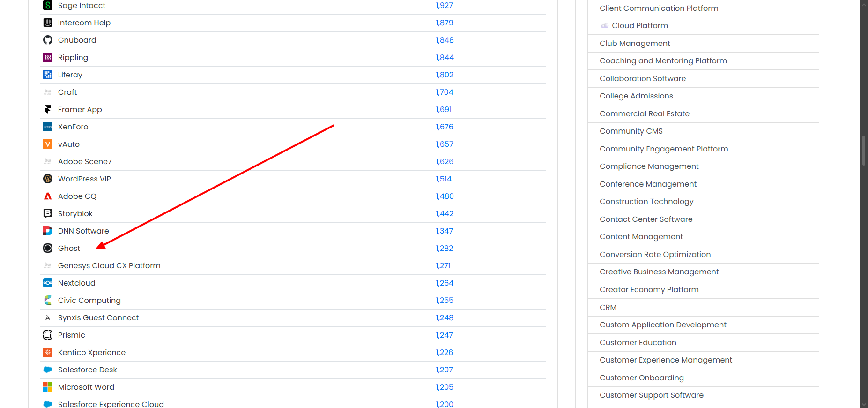Click the 1,927 count for Sage Intacct
Screen dimensions: 868x408
(x=444, y=5)
